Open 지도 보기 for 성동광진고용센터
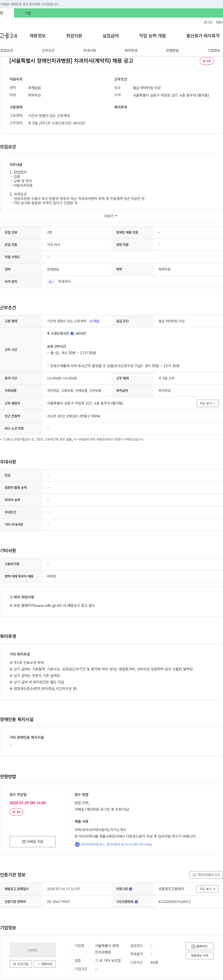Viewport: 223px width, 980px height. coord(207,889)
